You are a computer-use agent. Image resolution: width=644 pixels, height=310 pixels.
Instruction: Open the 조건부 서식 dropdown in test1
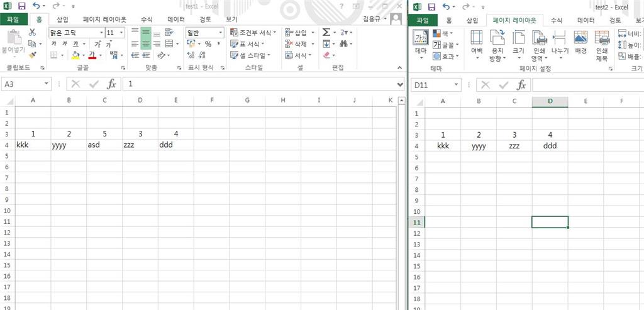click(253, 33)
